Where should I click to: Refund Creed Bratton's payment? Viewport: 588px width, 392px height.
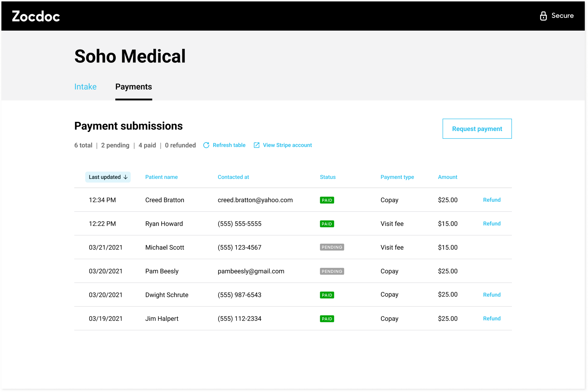(492, 200)
